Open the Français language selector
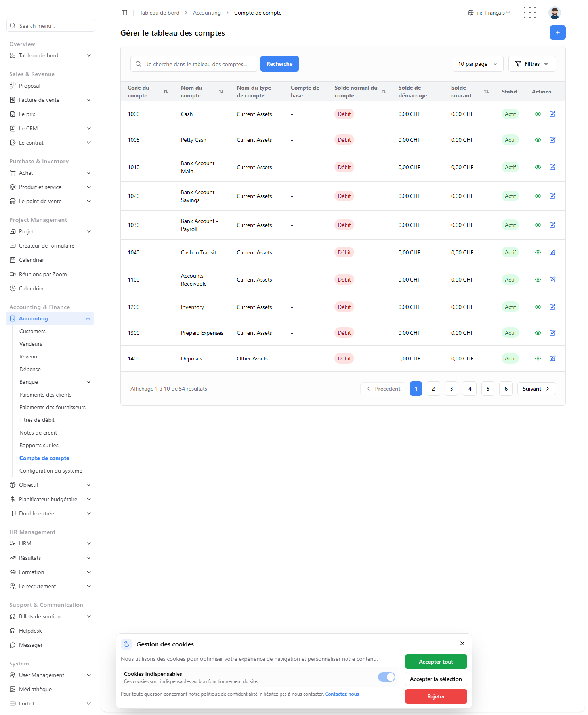588x715 pixels. (489, 13)
